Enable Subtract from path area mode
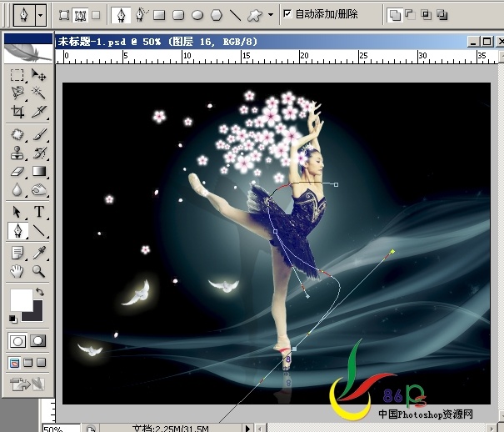This screenshot has height=432, width=504. pos(410,14)
